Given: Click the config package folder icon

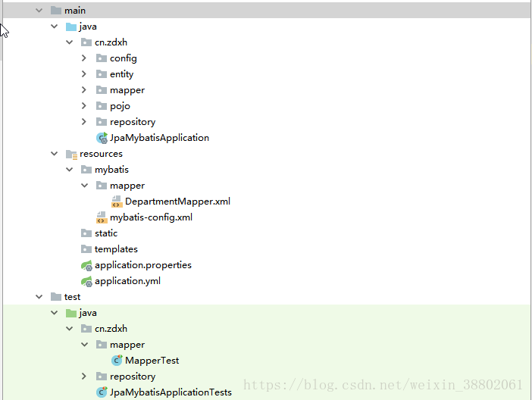Looking at the screenshot, I should 101,58.
